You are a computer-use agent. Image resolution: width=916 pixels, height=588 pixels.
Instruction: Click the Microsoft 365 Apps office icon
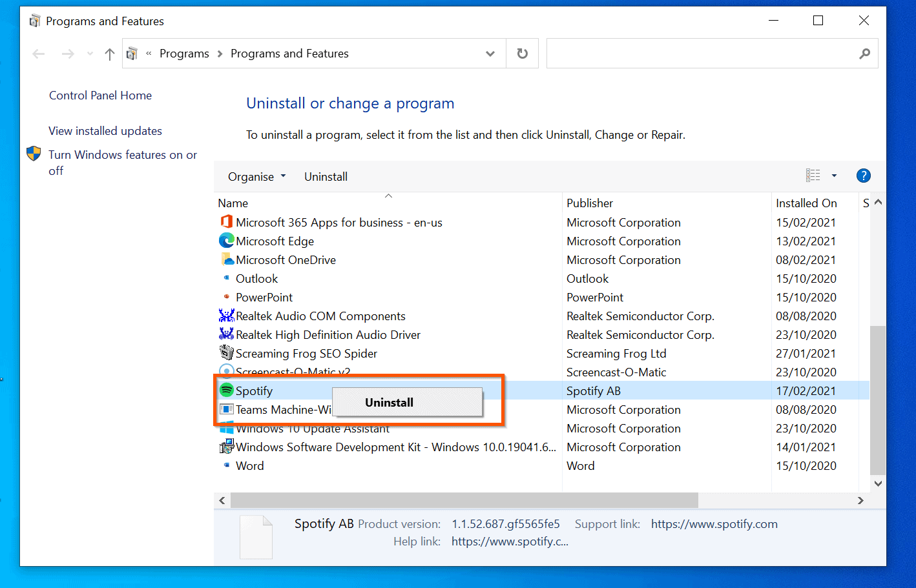coord(226,222)
